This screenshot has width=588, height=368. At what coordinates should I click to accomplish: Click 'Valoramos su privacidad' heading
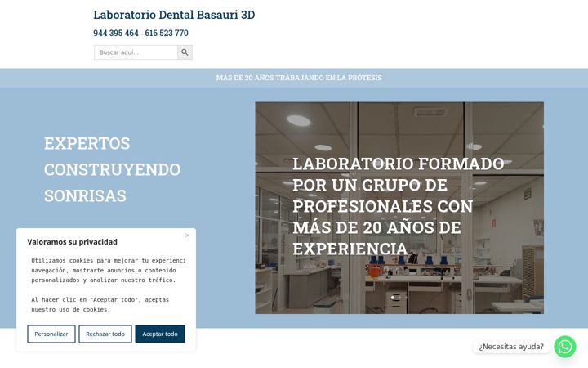click(x=73, y=242)
